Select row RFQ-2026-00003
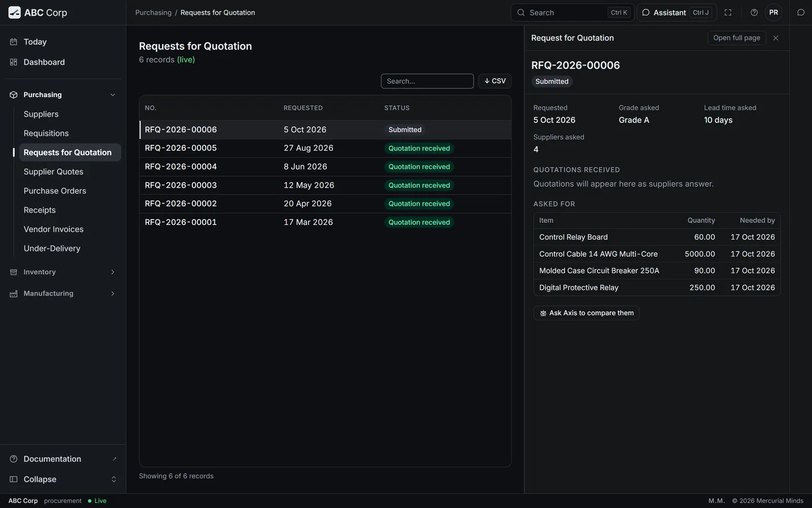Screen dimensions: 812x508 click(325, 185)
